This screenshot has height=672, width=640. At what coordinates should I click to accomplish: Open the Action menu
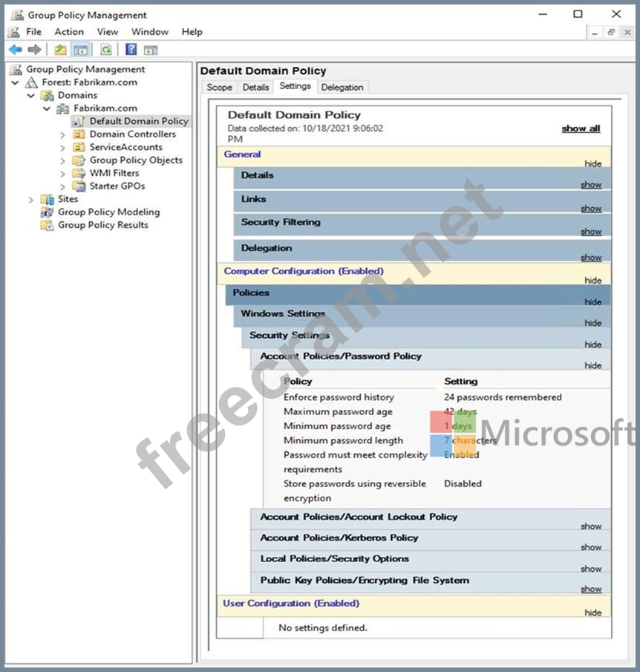(x=69, y=32)
